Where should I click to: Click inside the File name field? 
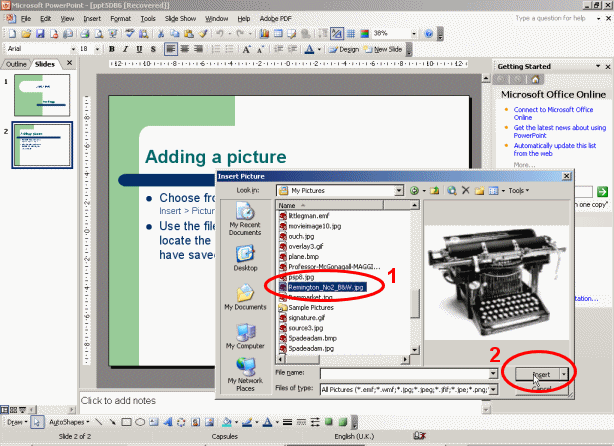(x=405, y=373)
